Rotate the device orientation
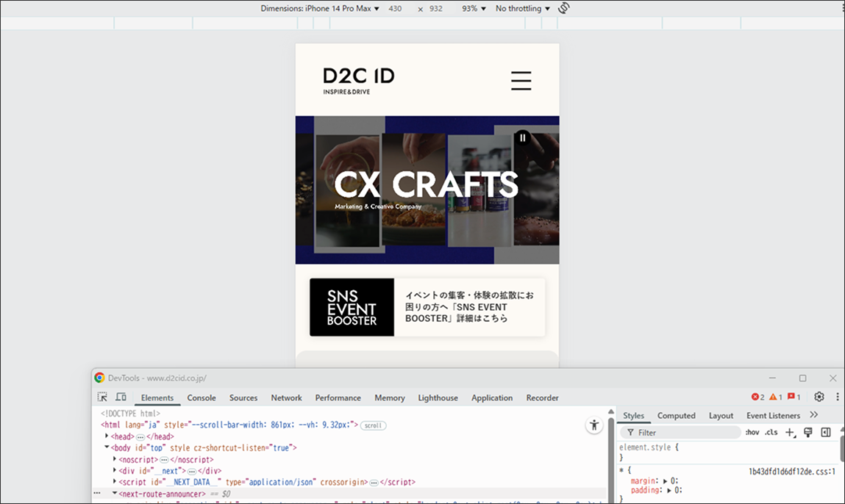 [x=563, y=8]
